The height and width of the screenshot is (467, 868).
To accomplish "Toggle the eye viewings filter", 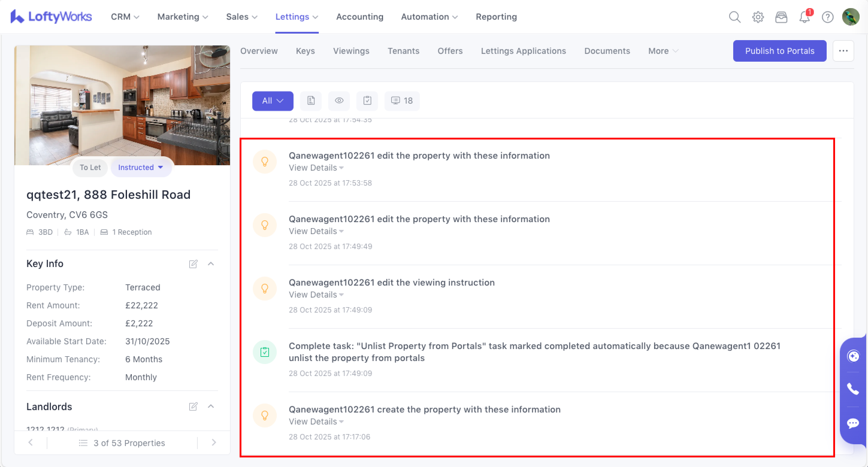I will 339,101.
